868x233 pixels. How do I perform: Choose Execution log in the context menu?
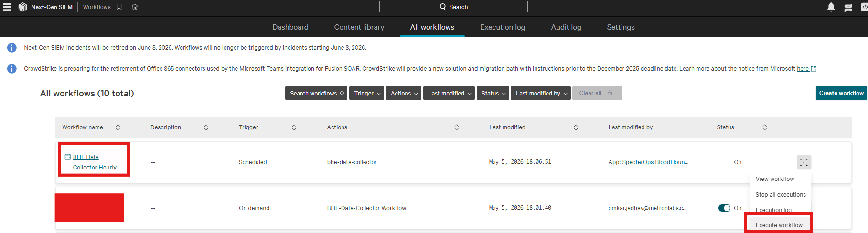tap(773, 210)
